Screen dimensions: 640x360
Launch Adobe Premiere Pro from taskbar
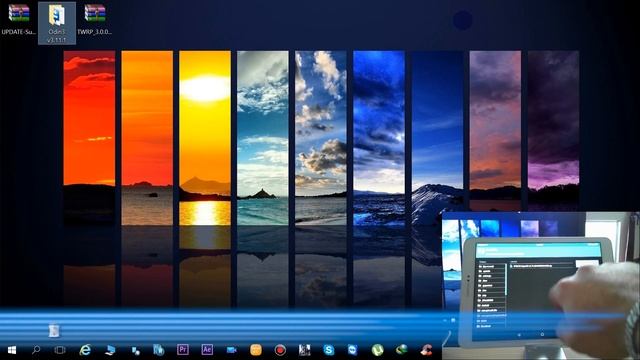pyautogui.click(x=182, y=349)
